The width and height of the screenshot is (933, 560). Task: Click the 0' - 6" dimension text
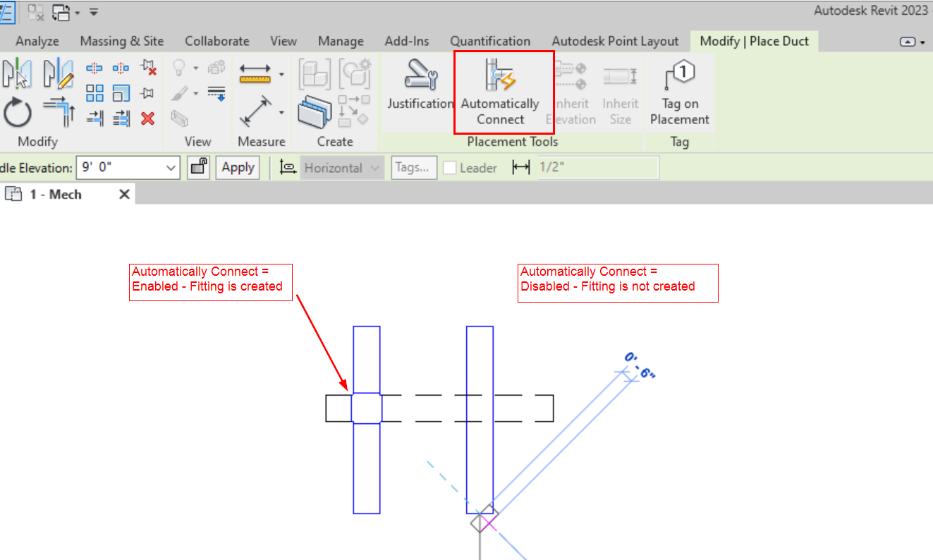click(640, 366)
